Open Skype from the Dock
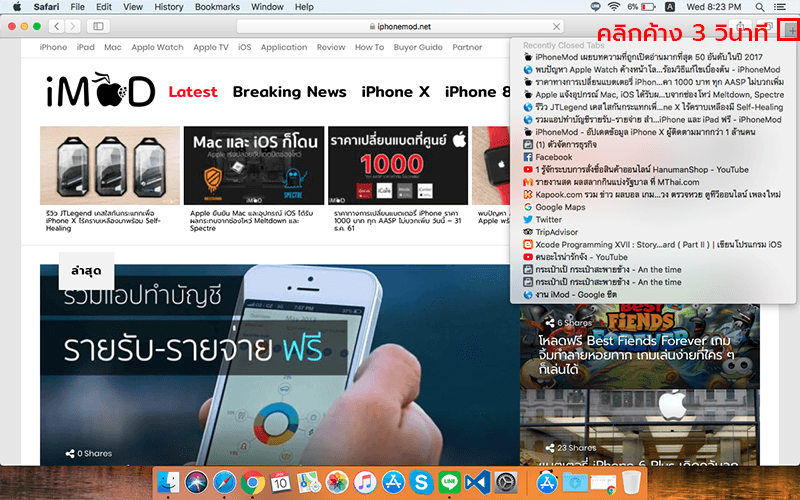This screenshot has height=500, width=800. coord(421,482)
